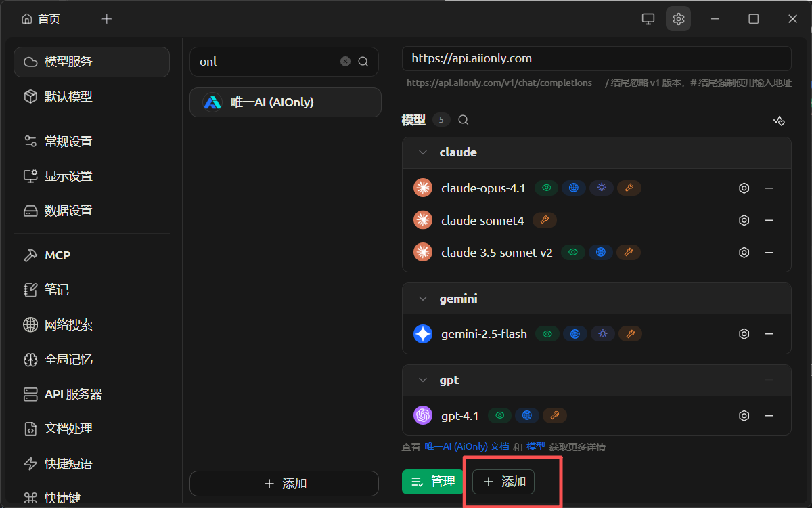Screen dimensions: 812x508
Task: Remove claude-3.5-sonnet-v2 model
Action: pyautogui.click(x=769, y=253)
